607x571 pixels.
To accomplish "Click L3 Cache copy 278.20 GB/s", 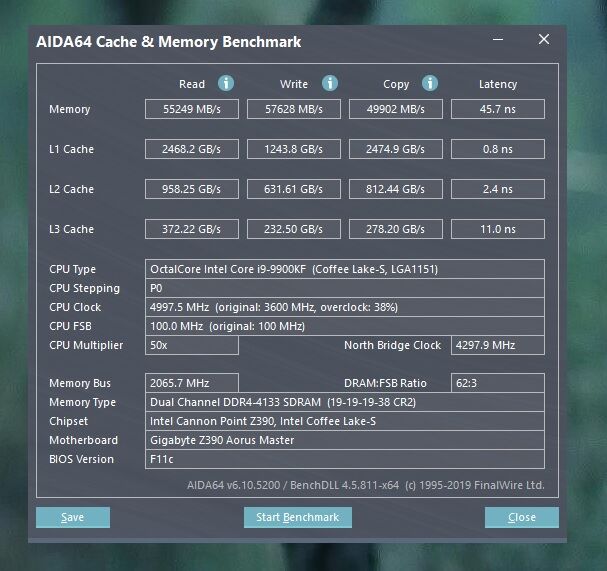I will tap(396, 229).
